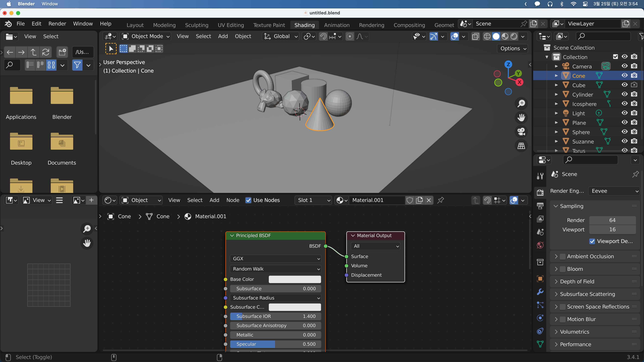This screenshot has height=362, width=644.
Task: Select rendered viewport shading mode
Action: point(514,37)
